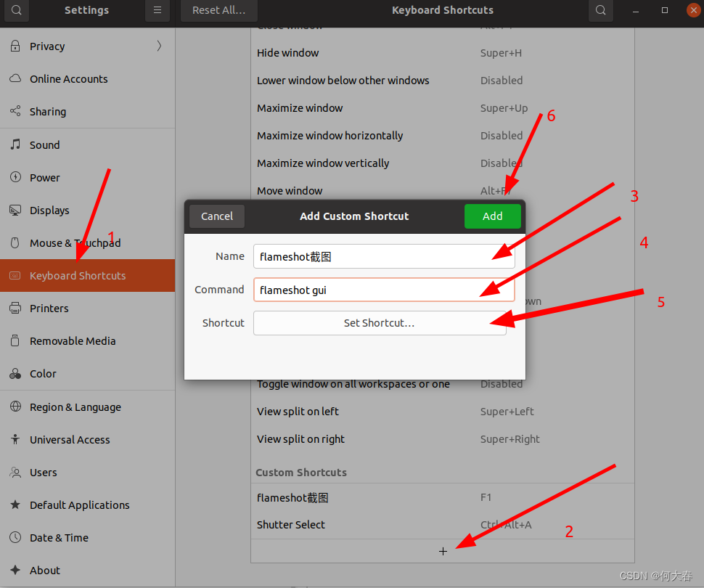The height and width of the screenshot is (588, 704).
Task: Open the Privacy settings panel
Action: coord(88,46)
